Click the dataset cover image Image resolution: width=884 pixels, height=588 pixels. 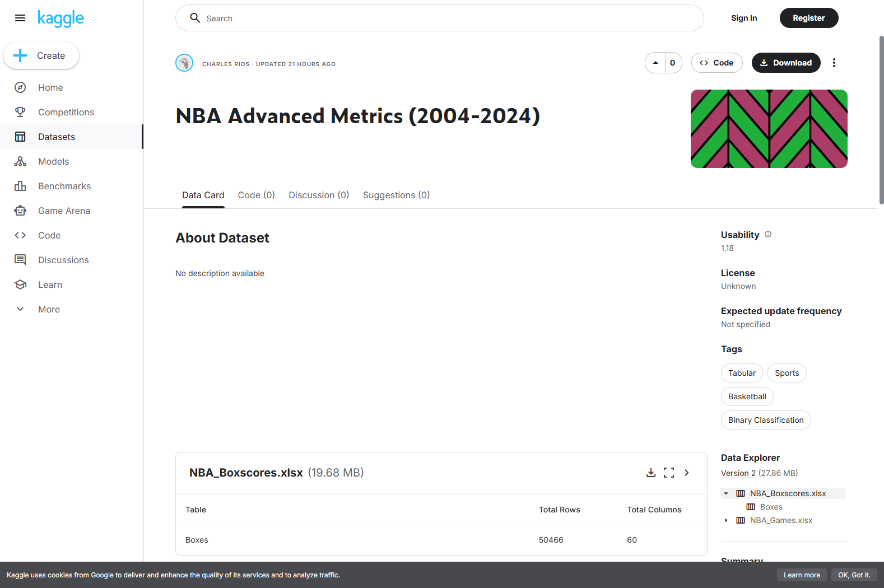pos(769,129)
